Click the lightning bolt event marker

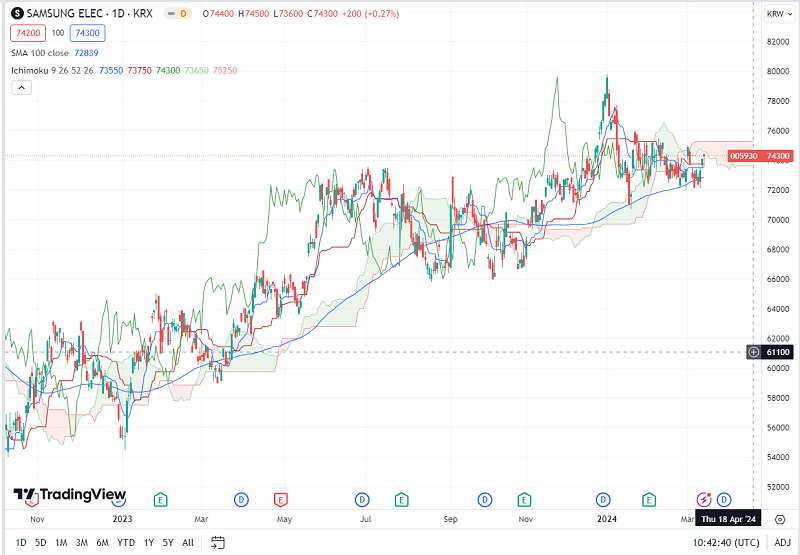[703, 499]
